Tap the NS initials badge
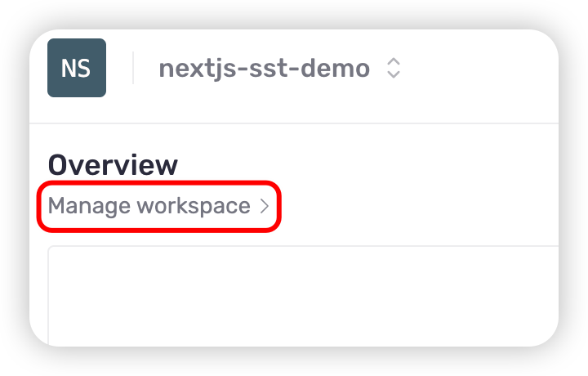 tap(77, 68)
